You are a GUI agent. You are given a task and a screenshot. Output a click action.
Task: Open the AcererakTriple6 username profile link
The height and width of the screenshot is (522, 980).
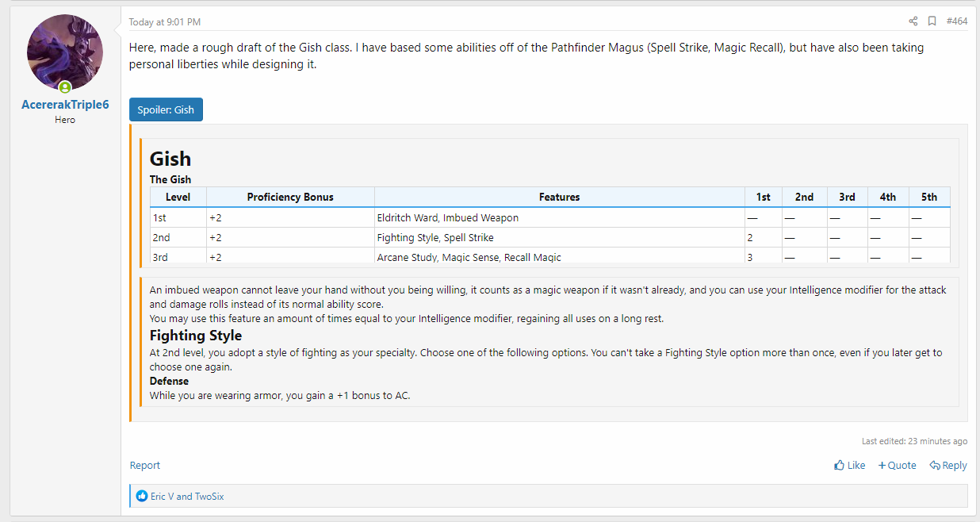click(x=65, y=105)
